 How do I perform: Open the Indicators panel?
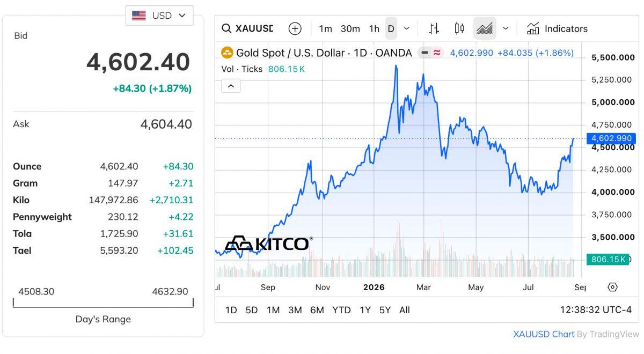(557, 29)
